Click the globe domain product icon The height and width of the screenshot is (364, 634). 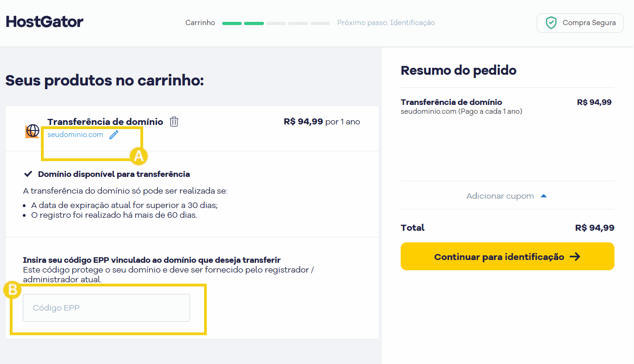tap(33, 131)
